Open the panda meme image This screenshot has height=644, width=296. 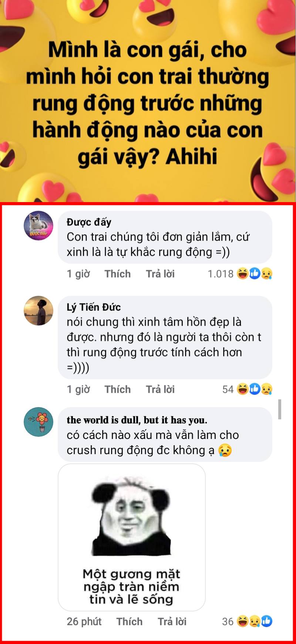click(x=132, y=537)
